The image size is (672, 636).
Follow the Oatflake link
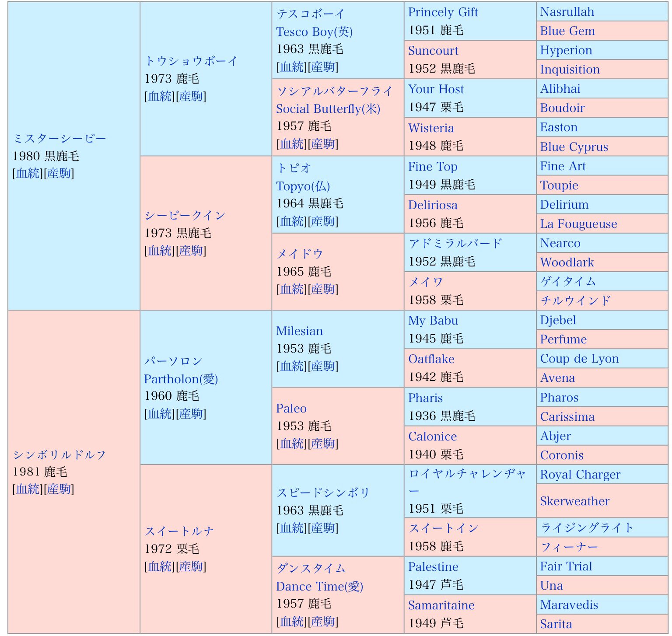pyautogui.click(x=431, y=359)
